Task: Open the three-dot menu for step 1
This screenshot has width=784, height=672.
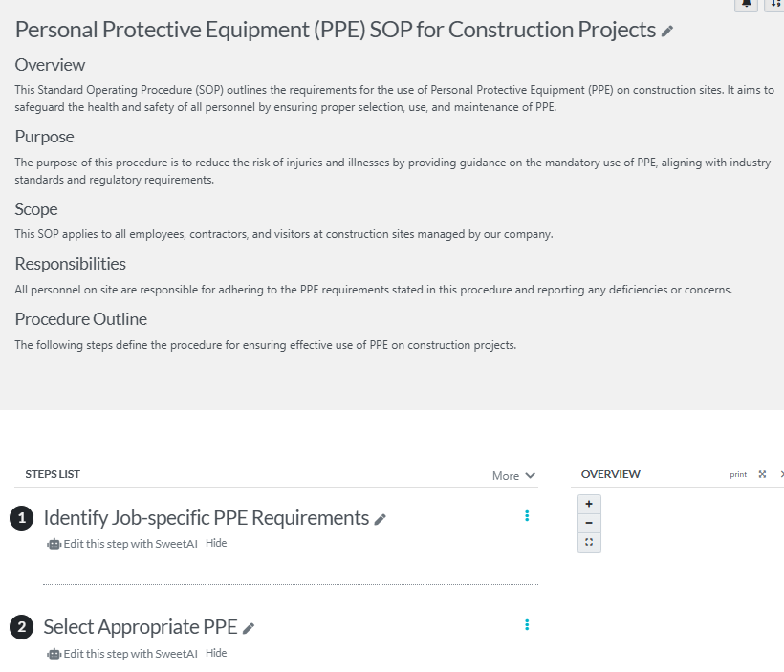Action: tap(527, 516)
